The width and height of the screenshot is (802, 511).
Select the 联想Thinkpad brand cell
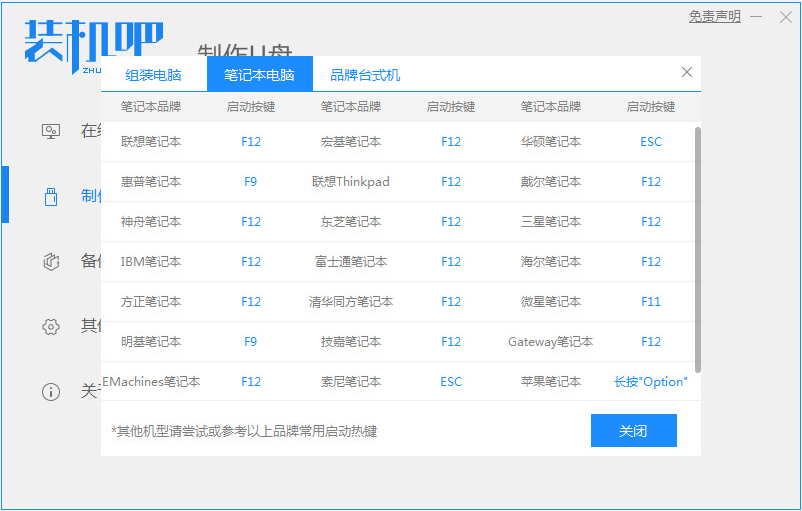pos(351,182)
